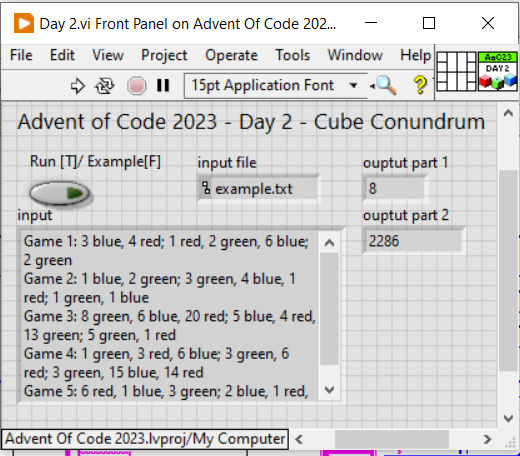Click the Pause execution button
The width and height of the screenshot is (520, 456).
pyautogui.click(x=163, y=85)
